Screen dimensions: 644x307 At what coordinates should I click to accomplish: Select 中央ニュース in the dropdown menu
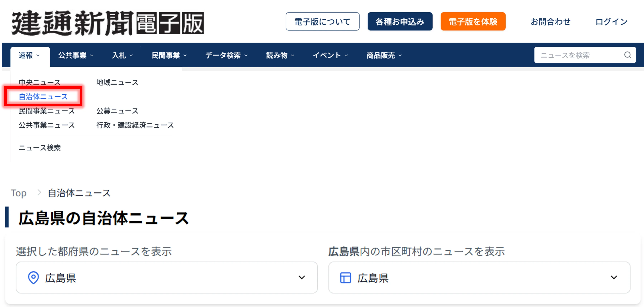coord(39,82)
